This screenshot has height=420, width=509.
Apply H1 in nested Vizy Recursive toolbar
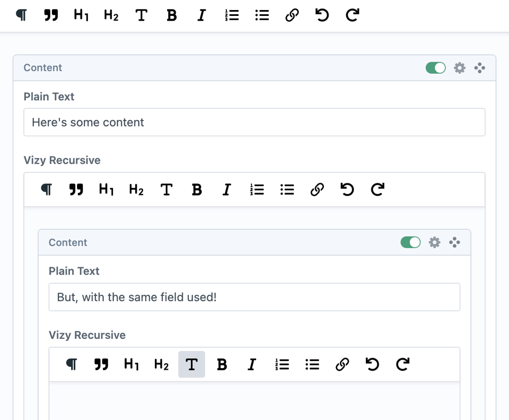click(x=131, y=364)
